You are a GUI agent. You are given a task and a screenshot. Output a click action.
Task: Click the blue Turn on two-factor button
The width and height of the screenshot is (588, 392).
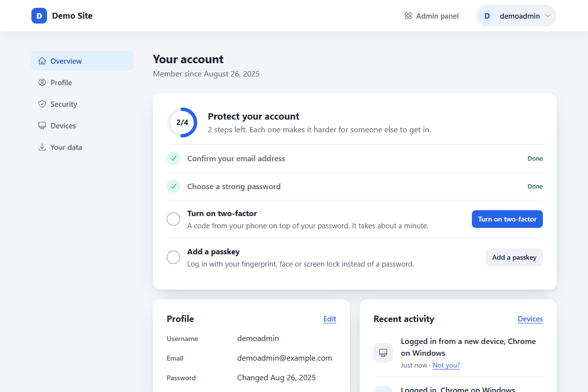coord(507,219)
